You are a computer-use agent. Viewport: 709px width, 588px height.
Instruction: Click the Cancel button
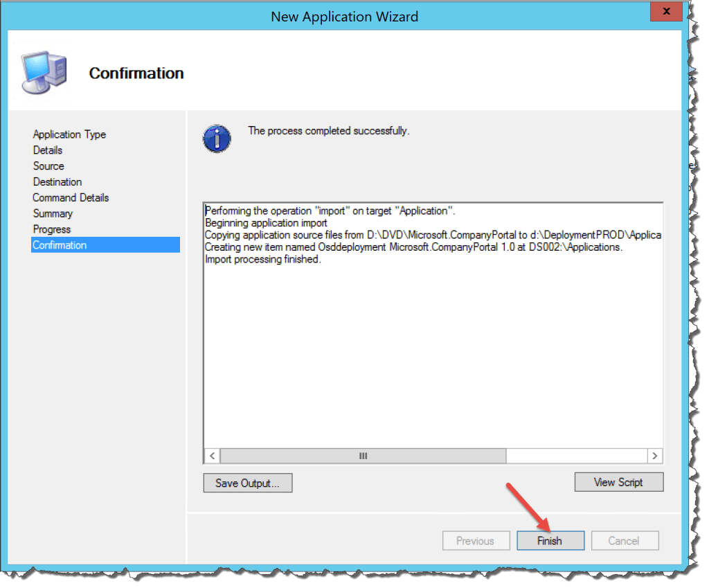click(x=625, y=540)
